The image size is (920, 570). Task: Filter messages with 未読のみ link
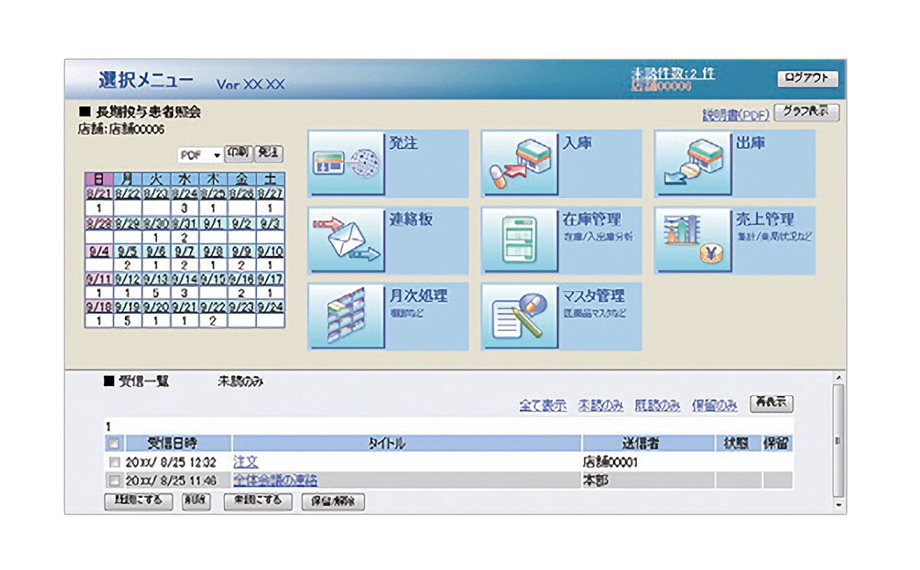[x=601, y=405]
